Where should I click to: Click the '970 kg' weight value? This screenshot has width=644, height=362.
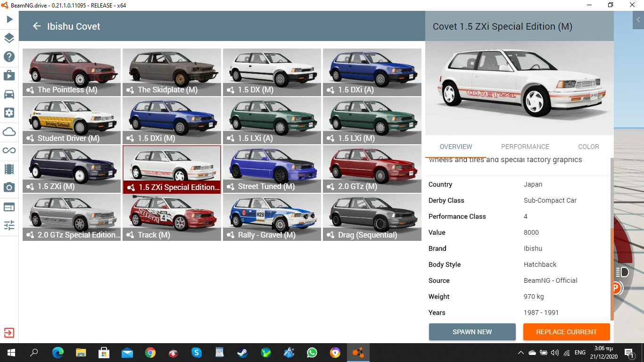pos(534,296)
